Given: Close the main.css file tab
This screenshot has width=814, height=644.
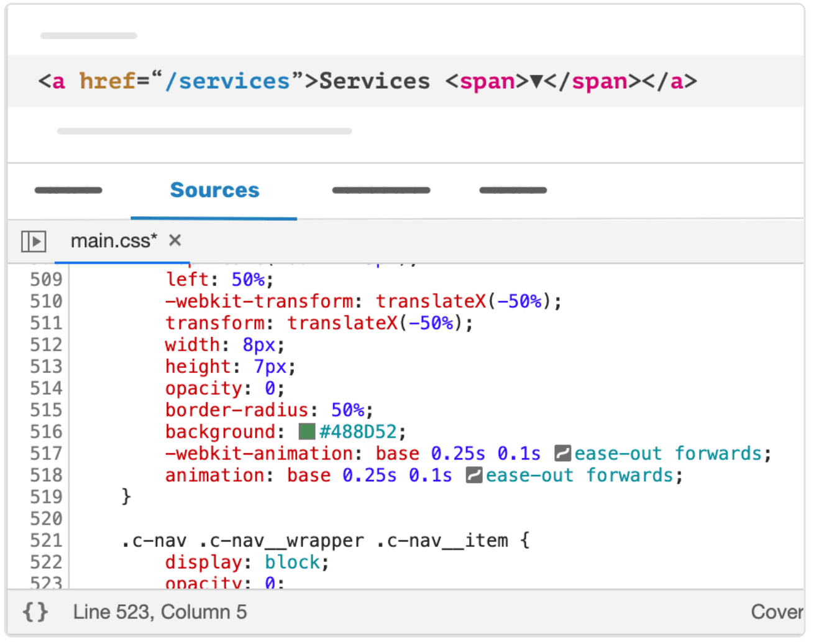Looking at the screenshot, I should (x=175, y=241).
